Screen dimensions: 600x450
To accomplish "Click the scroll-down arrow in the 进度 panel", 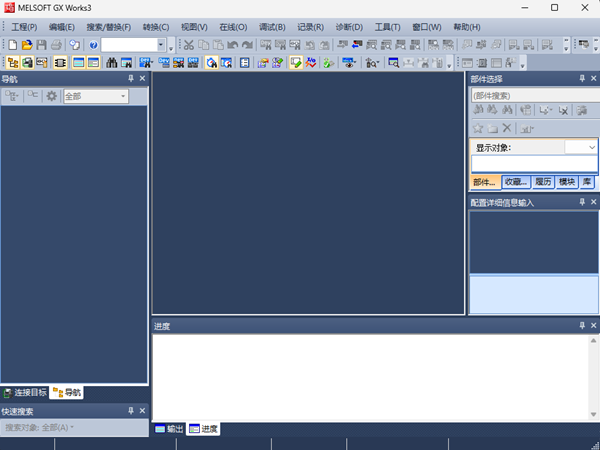I will pos(593,414).
